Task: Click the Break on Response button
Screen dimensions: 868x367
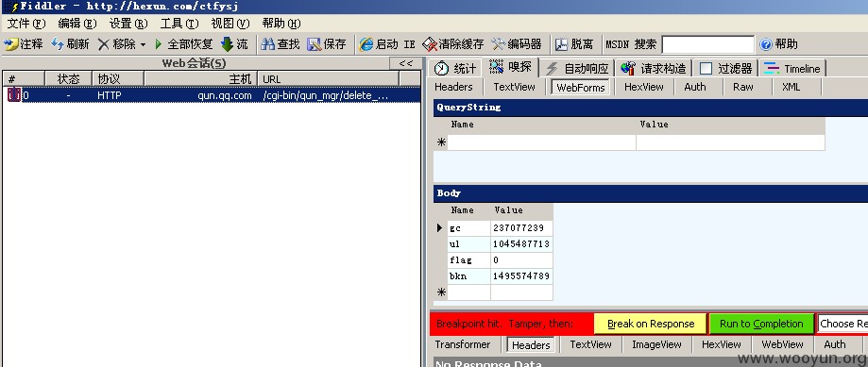Action: click(x=651, y=324)
